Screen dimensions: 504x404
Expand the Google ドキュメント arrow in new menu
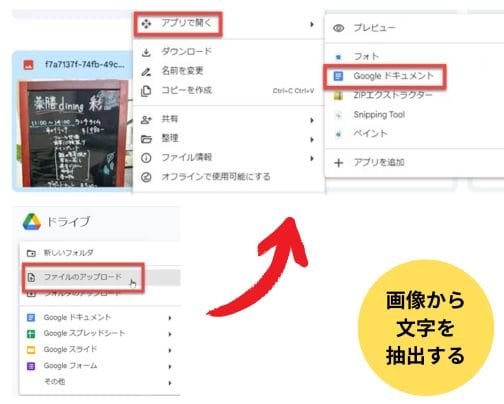coord(170,318)
